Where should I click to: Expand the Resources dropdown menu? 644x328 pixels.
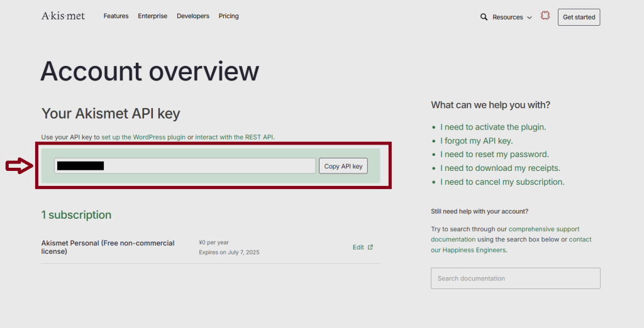[512, 17]
